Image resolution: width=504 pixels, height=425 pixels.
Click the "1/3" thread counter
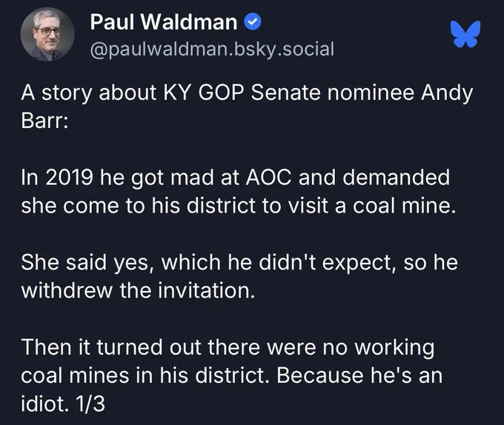(90, 404)
